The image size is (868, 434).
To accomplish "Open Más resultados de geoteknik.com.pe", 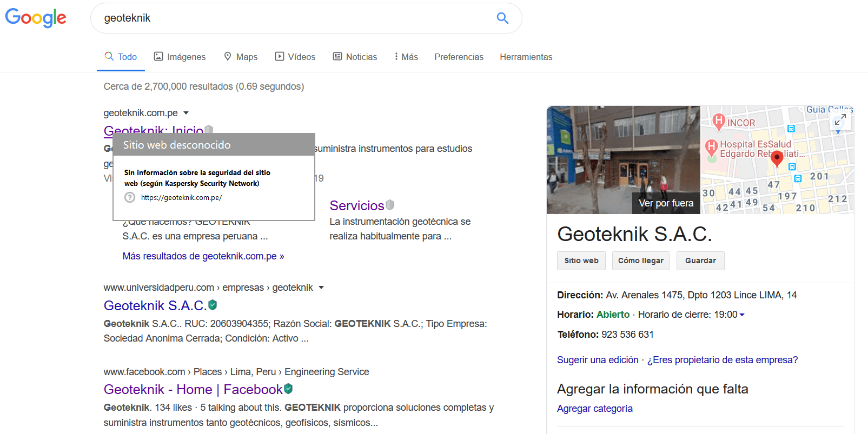I will click(203, 256).
